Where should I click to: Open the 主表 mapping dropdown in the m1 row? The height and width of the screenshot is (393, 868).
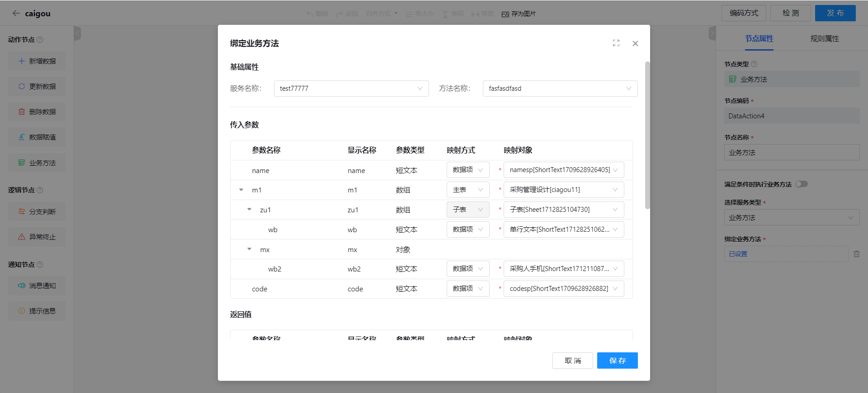point(468,190)
